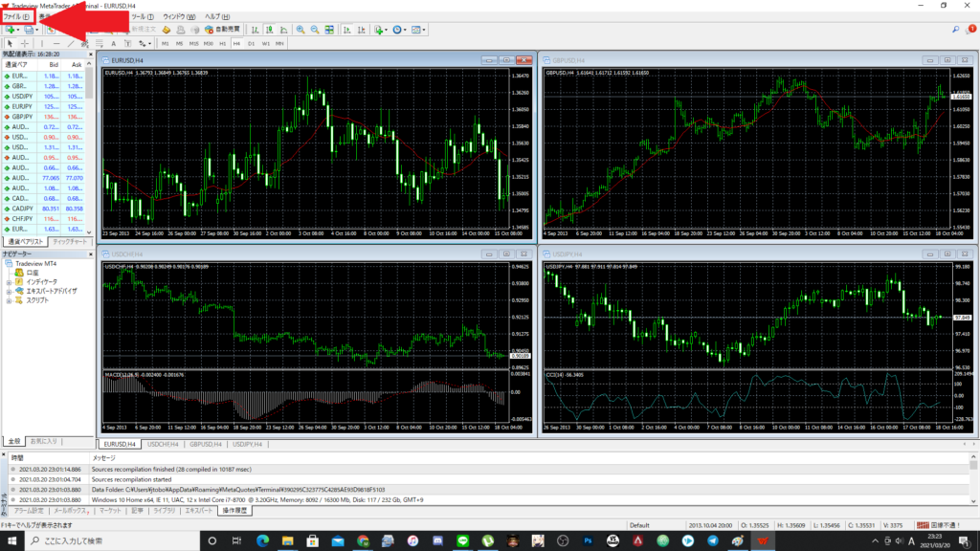Viewport: 980px width, 551px height.
Task: Open the ヘルプ (Help) menu
Action: pos(217,17)
